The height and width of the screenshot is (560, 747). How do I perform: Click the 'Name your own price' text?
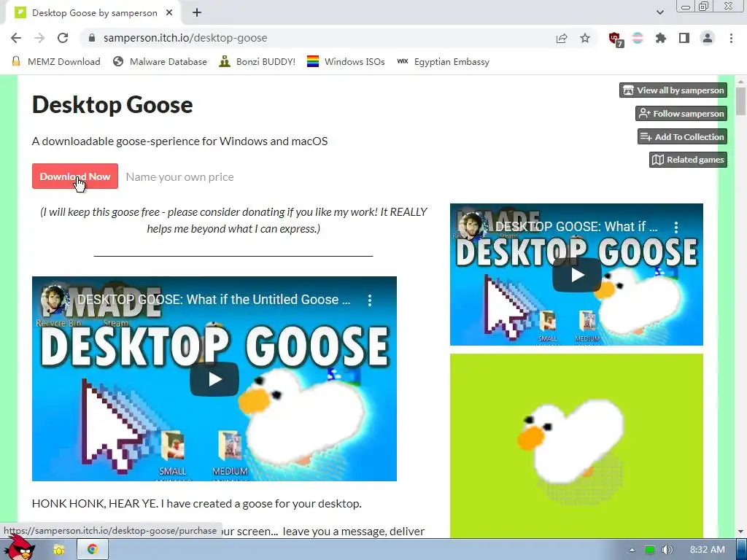pos(179,177)
